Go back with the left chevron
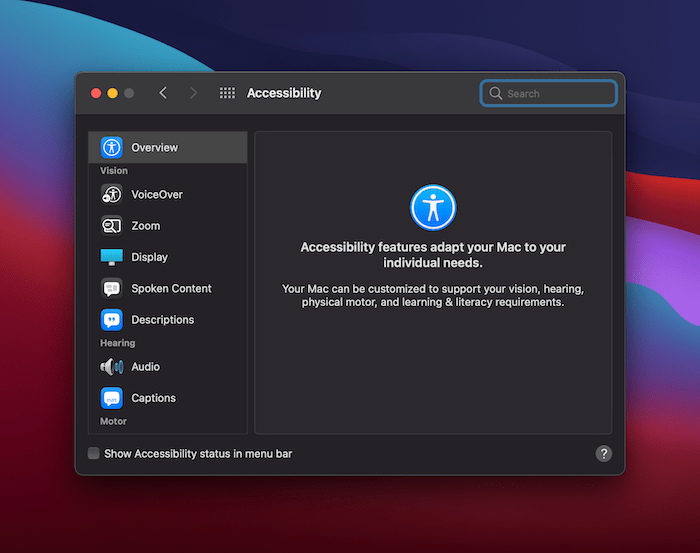Viewport: 700px width, 553px height. tap(163, 93)
